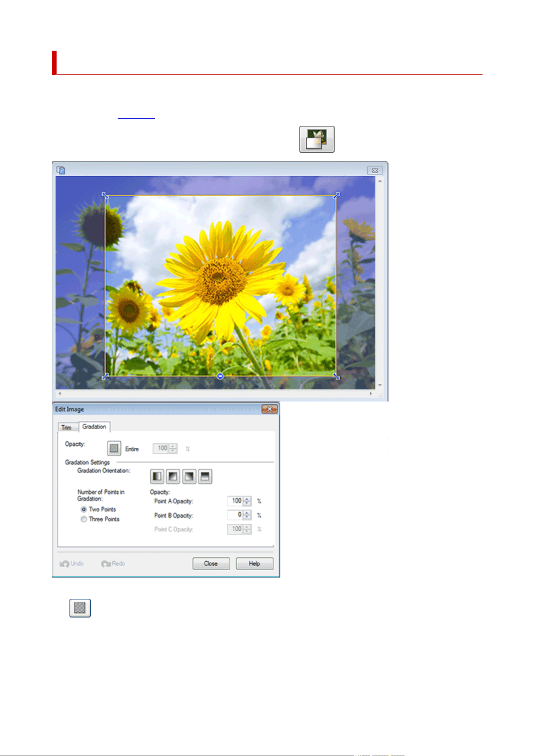Decrease Point A Opacity with the down arrow
This screenshot has height=756, width=535.
coord(247,504)
